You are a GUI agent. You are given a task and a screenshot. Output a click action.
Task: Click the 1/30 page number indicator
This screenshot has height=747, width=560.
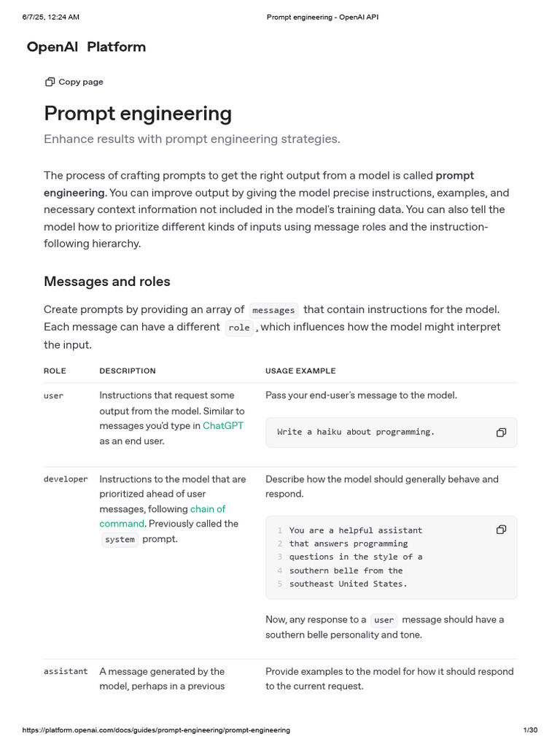tap(530, 730)
